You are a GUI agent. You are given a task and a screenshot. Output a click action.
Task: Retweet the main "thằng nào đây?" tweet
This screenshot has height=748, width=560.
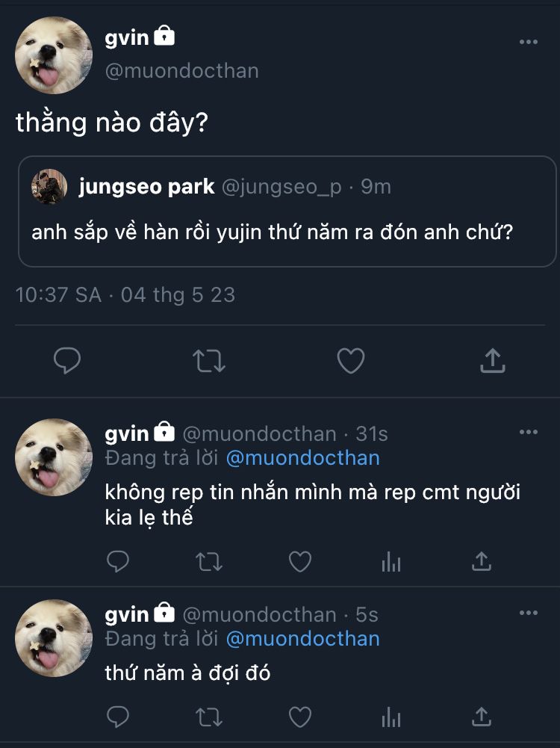209,362
